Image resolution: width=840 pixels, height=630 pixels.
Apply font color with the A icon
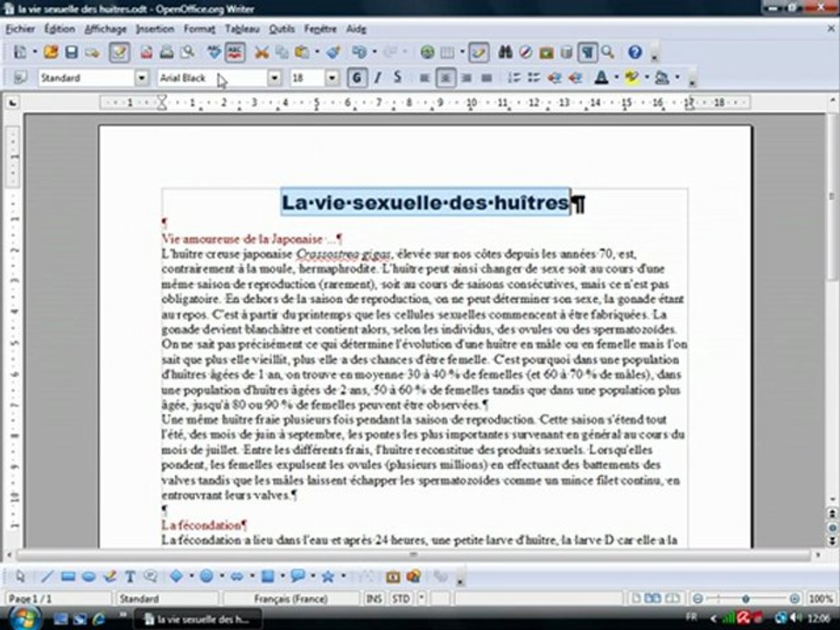[601, 78]
